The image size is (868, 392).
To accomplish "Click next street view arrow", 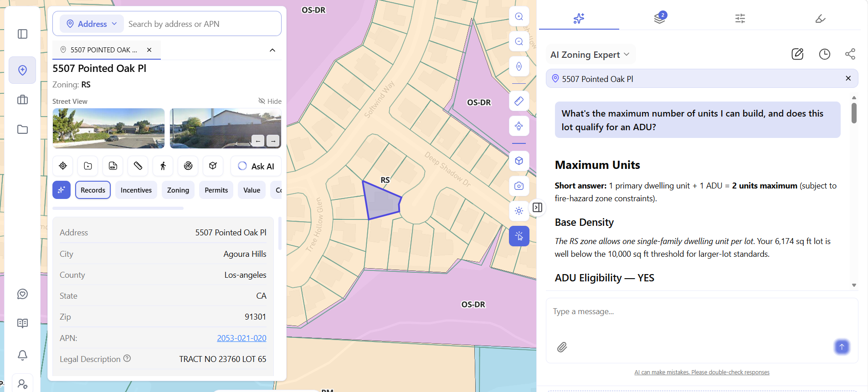I will click(x=273, y=141).
